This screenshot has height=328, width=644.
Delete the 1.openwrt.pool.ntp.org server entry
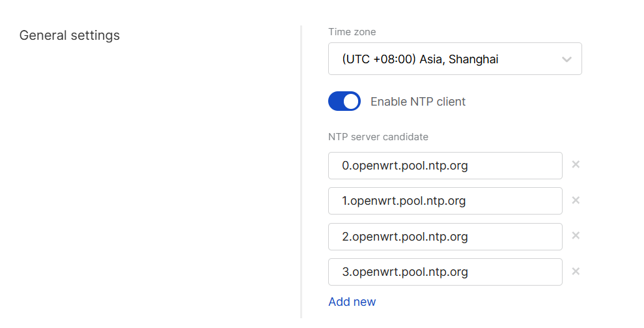[x=576, y=200]
